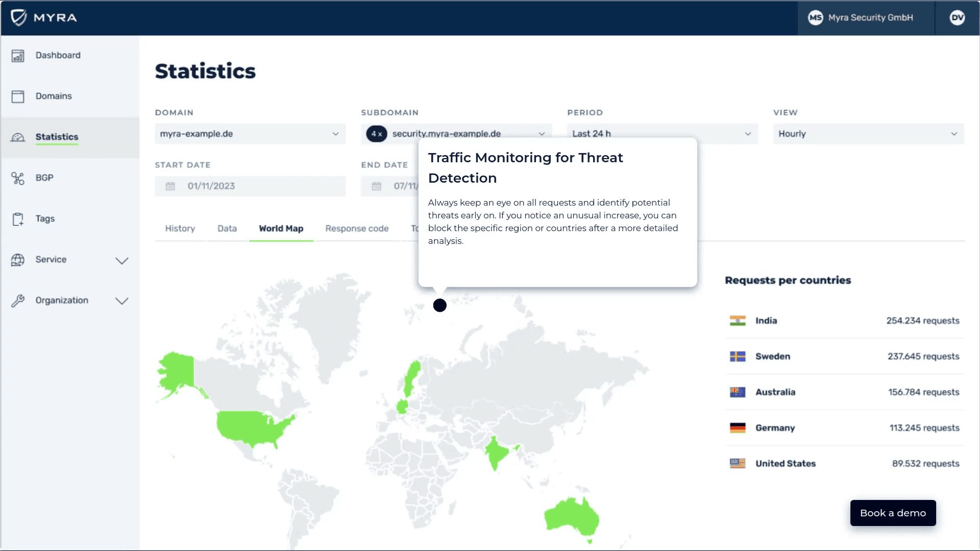Select the Domains sidebar icon
980x551 pixels.
18,96
